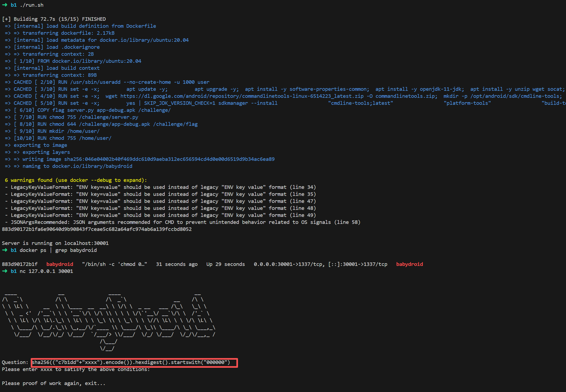Image resolution: width=566 pixels, height=392 pixels.
Task: Click "Server is running on localhost:30001"
Action: [x=55, y=243]
